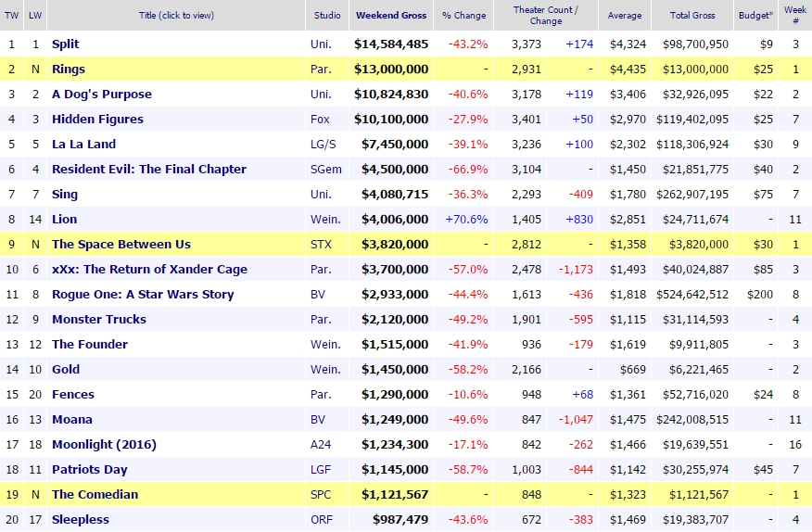Select Rogue One budget $200

click(x=760, y=294)
